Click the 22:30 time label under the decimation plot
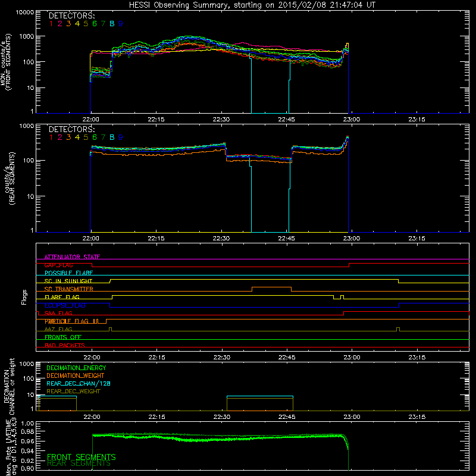The height and width of the screenshot is (476, 476). click(222, 417)
